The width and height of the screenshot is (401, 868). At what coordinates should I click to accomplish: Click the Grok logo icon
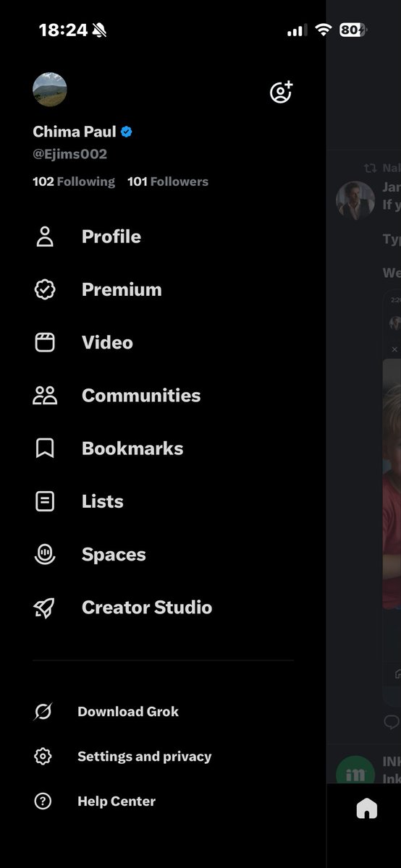tap(43, 712)
